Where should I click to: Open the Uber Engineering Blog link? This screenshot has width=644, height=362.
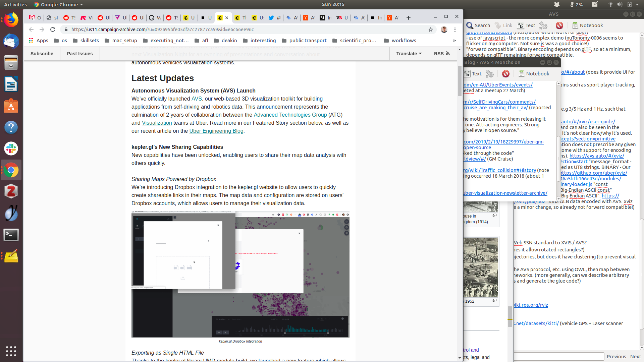pos(216,131)
